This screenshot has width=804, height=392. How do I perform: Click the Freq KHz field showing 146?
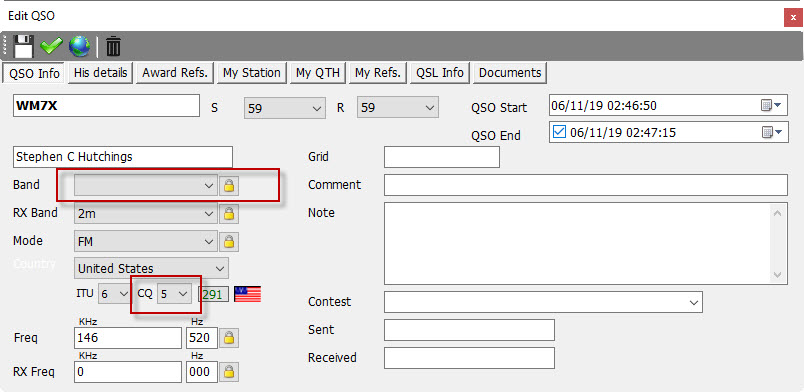(x=128, y=338)
